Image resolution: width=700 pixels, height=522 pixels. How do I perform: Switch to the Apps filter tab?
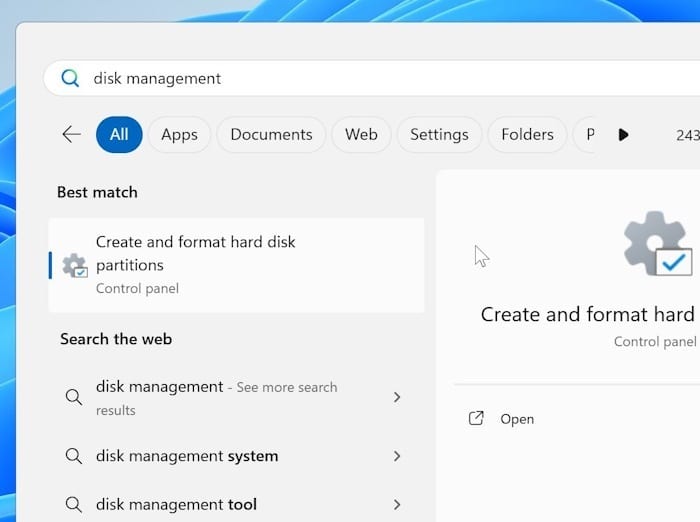pos(179,134)
